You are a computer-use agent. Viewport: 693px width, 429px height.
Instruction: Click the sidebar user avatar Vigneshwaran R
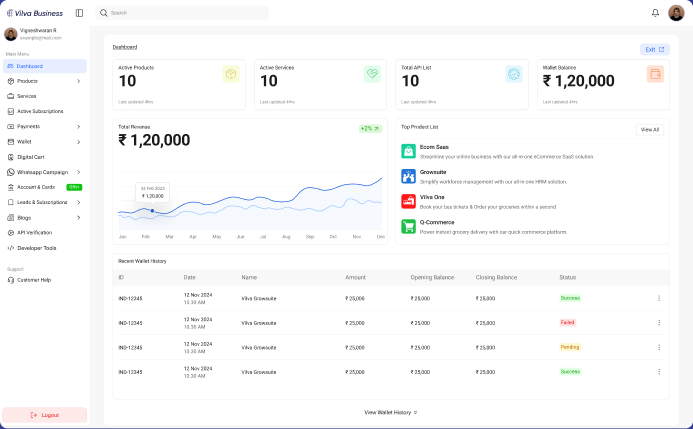pos(11,34)
